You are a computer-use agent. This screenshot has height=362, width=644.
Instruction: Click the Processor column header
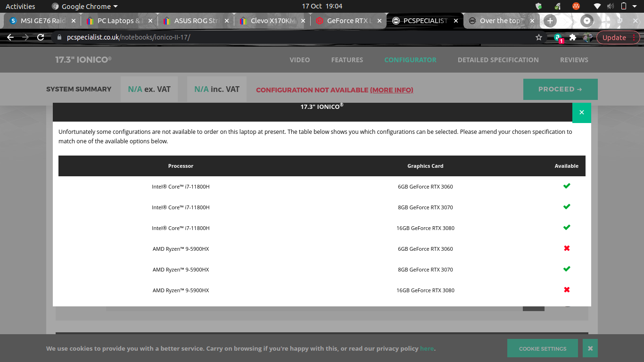click(x=181, y=166)
